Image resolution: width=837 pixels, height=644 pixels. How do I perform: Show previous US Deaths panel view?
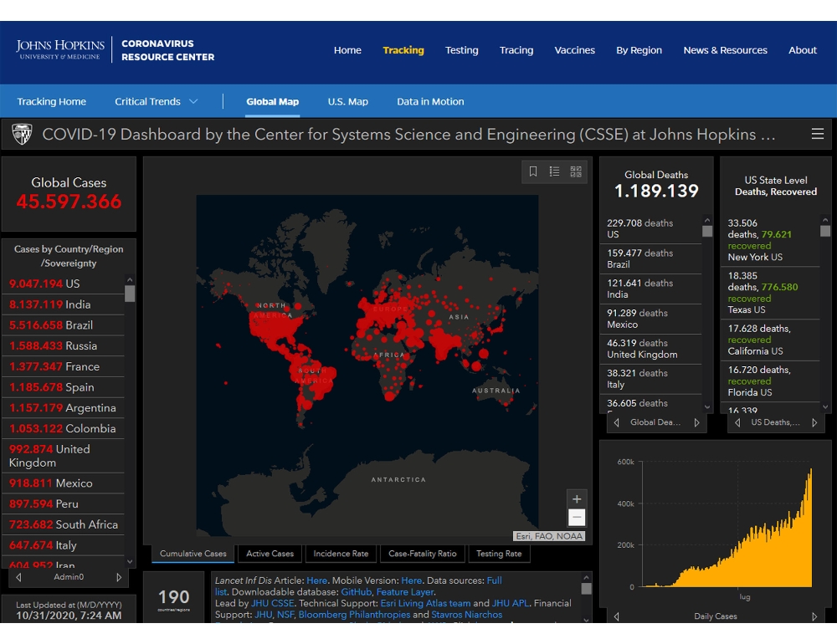tap(737, 422)
